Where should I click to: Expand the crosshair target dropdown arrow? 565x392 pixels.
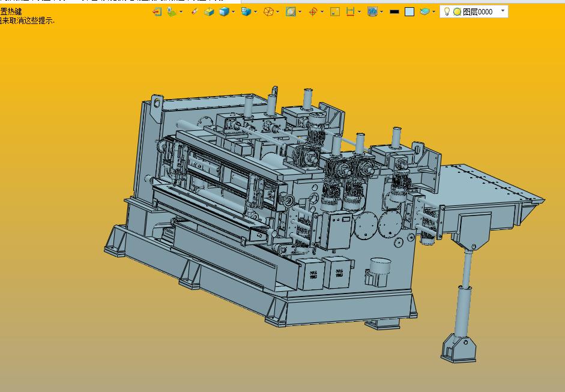(x=322, y=12)
